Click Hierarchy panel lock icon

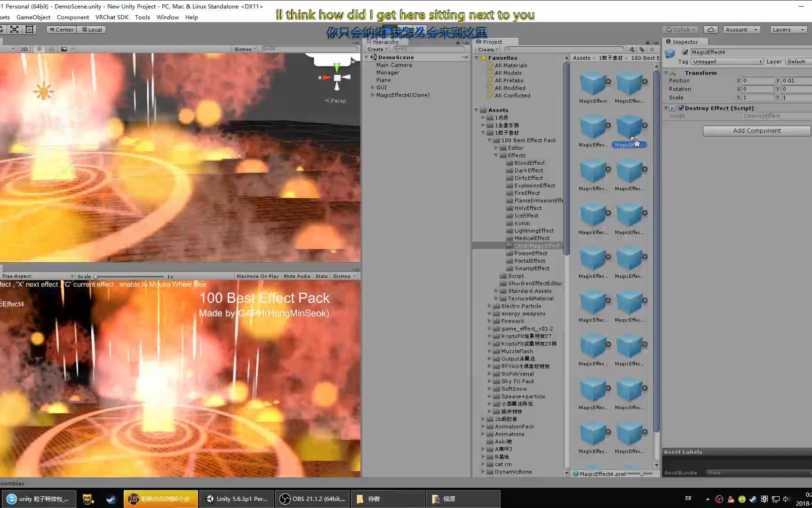tap(458, 42)
